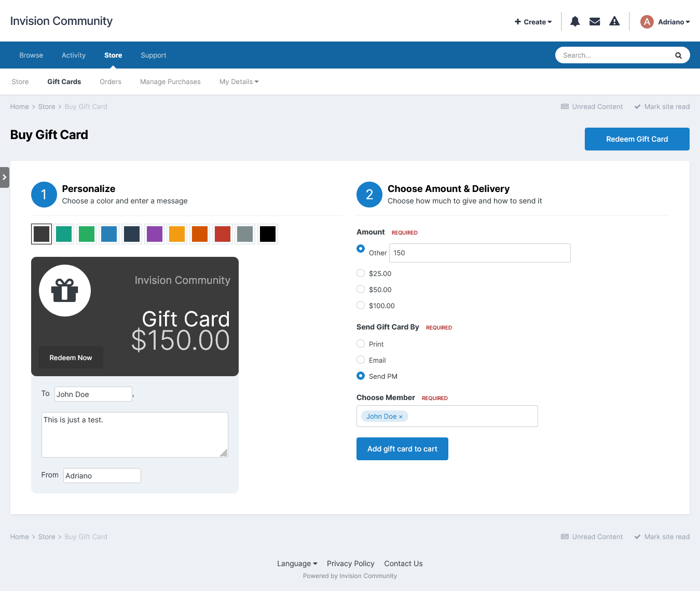Select the green card color
Viewport: 700px width, 591px height.
(x=87, y=234)
